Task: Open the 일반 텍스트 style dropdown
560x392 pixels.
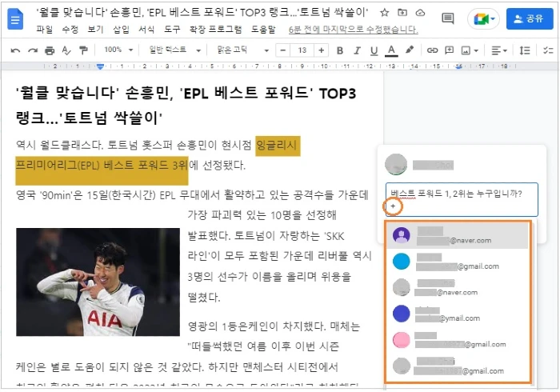Action: (x=174, y=50)
